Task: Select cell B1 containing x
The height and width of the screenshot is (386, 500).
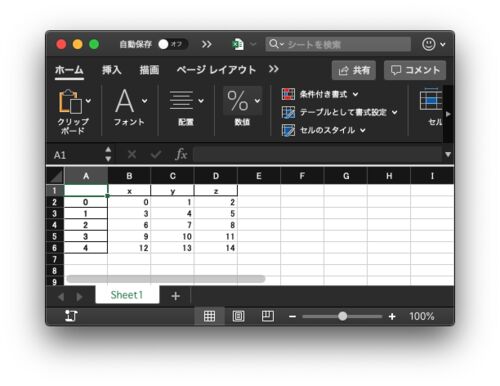Action: pyautogui.click(x=129, y=191)
